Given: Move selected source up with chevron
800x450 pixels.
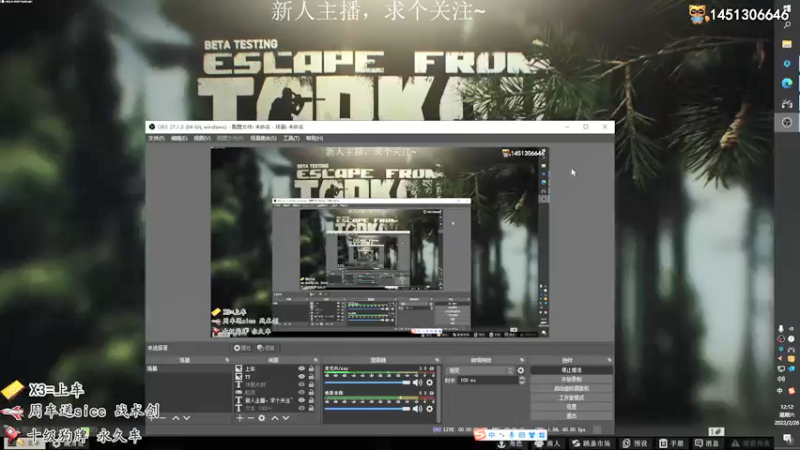Looking at the screenshot, I should (x=274, y=418).
